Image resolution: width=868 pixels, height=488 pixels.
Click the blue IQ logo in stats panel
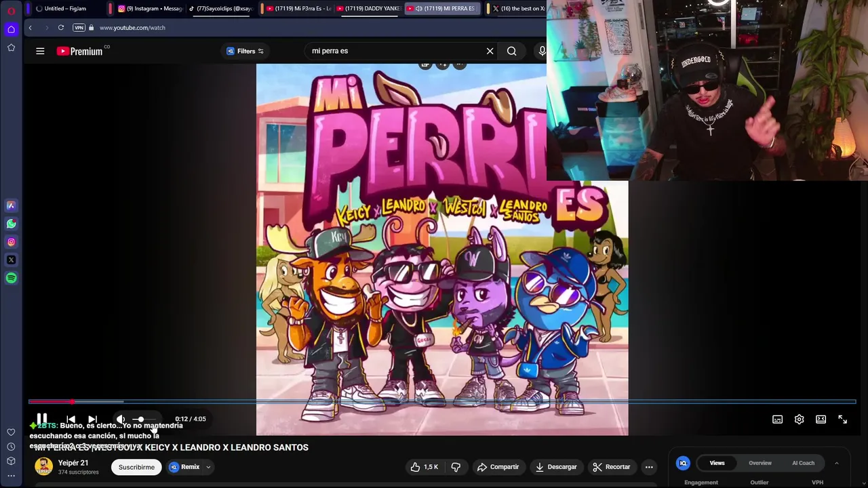pyautogui.click(x=683, y=463)
